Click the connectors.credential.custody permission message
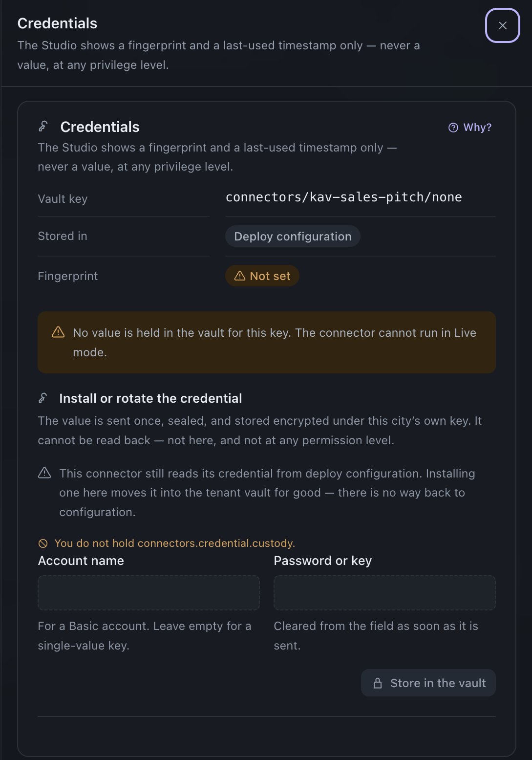 click(175, 543)
